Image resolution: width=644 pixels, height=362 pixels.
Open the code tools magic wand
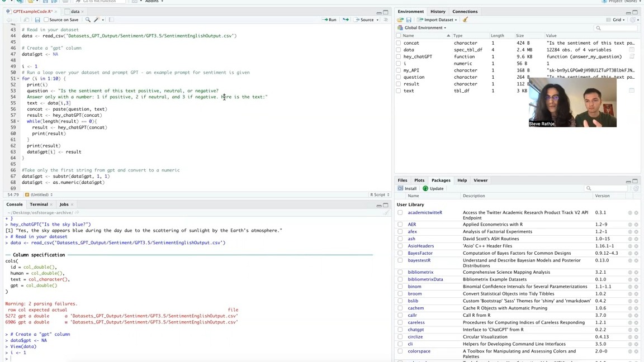[97, 20]
